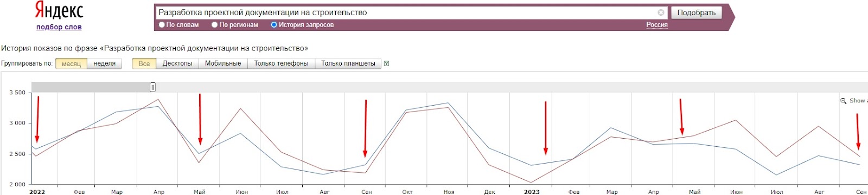Click the 2 000 y-axis value
The width and height of the screenshot is (868, 195).
pos(17,185)
